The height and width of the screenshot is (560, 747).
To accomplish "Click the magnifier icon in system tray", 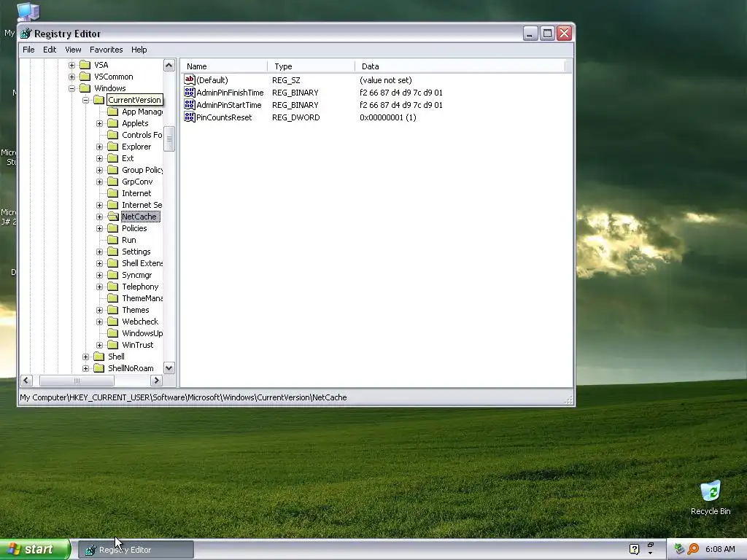I will pyautogui.click(x=693, y=549).
